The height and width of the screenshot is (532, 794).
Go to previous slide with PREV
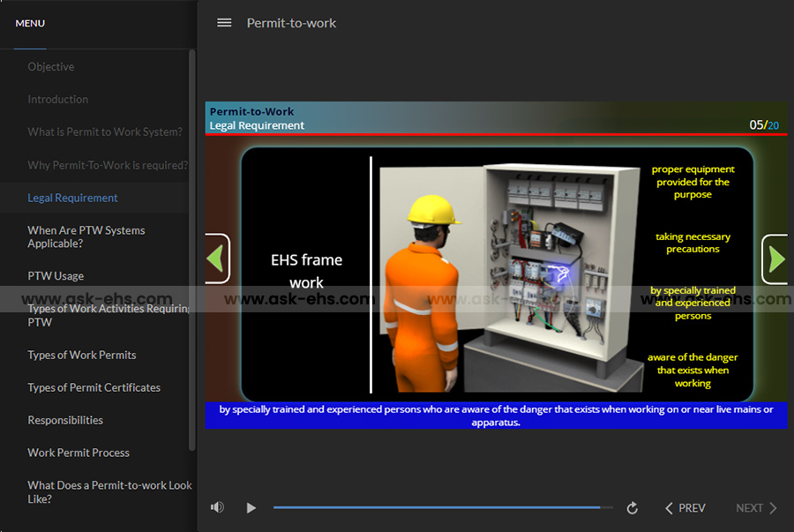pos(685,508)
